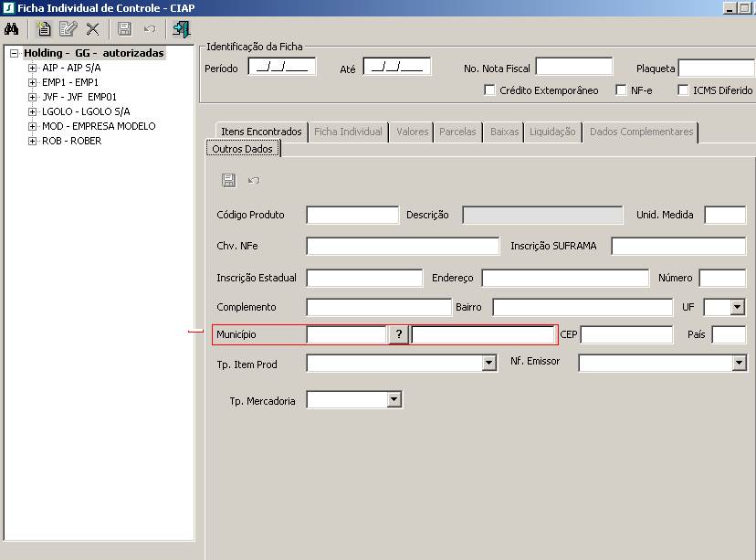Screen dimensions: 756x560
Task: Open the Tp. Item Prod dropdown
Action: pyautogui.click(x=488, y=364)
